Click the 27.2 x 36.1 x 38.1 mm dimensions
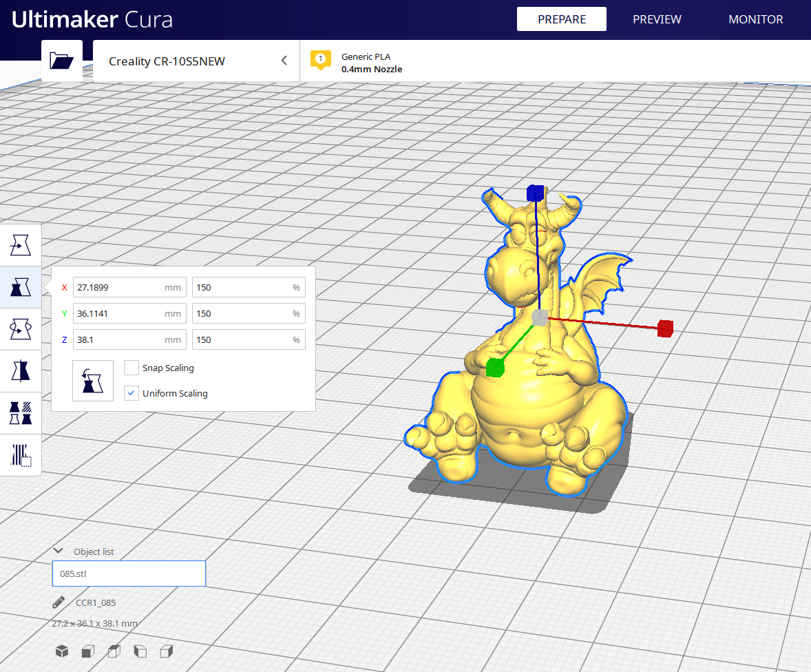The width and height of the screenshot is (811, 672). pos(94,623)
